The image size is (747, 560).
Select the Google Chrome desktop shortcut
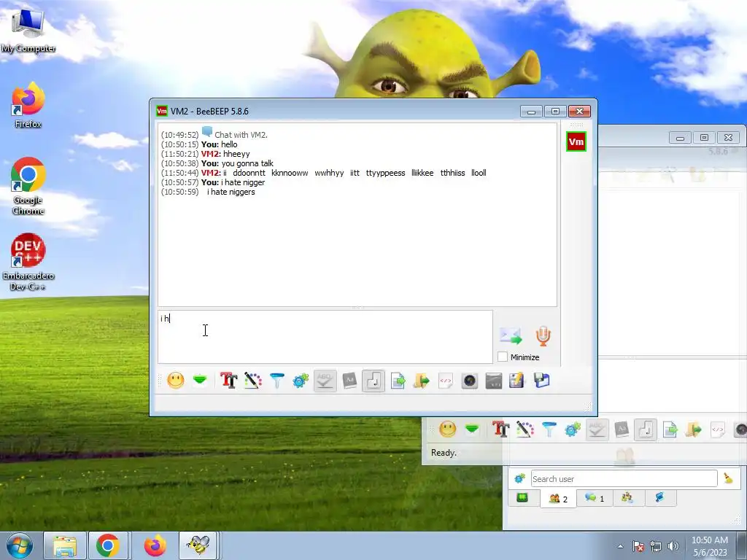click(x=28, y=186)
